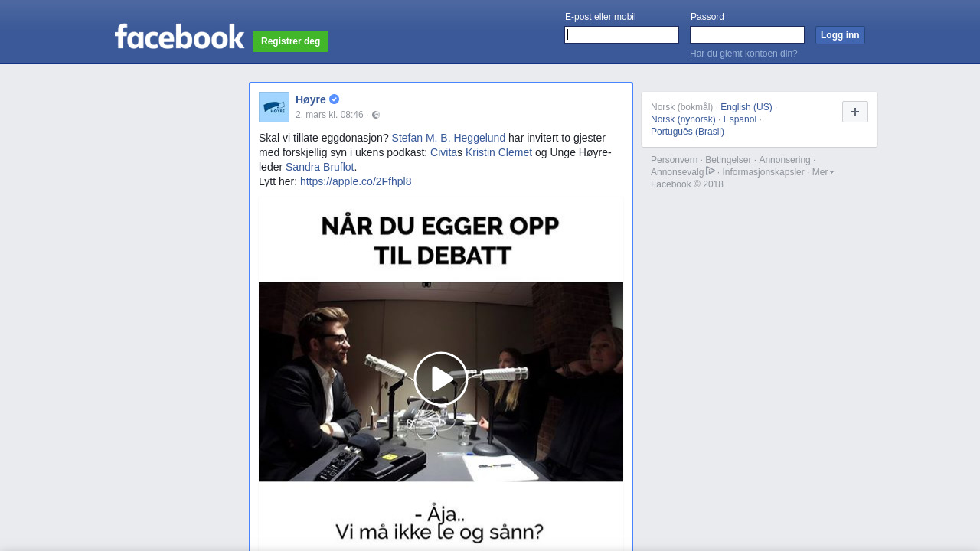Open Stefan M. B. Heggelund profile link

[449, 138]
